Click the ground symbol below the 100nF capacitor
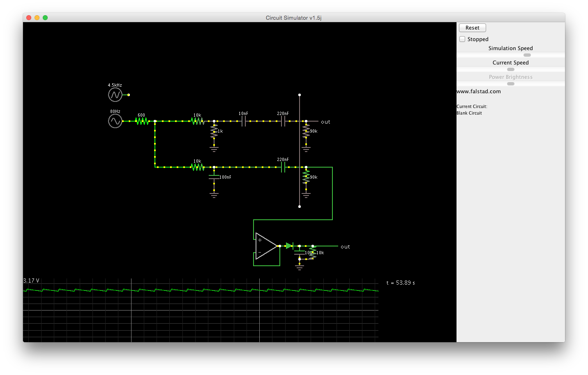588x375 pixels. (x=214, y=195)
